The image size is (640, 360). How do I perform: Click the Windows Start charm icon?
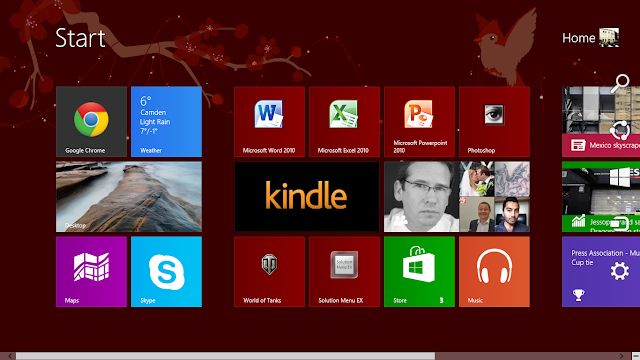pos(620,178)
